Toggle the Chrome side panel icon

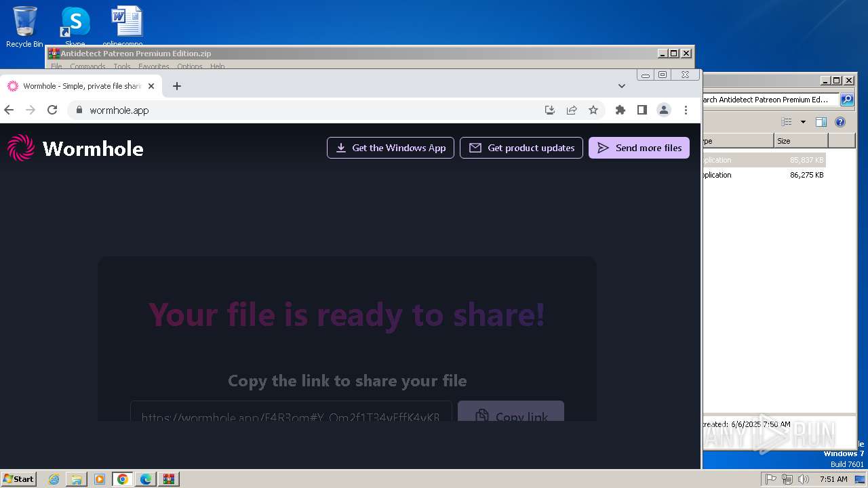click(x=642, y=110)
